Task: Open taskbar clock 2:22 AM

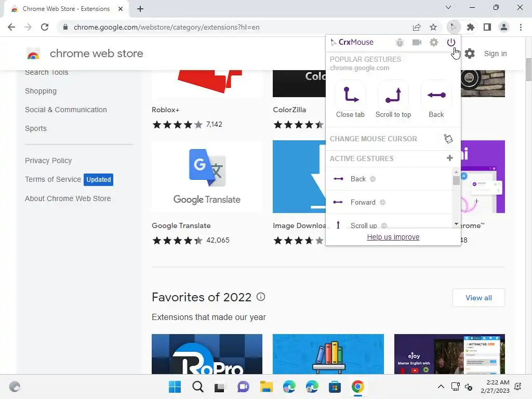Action: 495,387
